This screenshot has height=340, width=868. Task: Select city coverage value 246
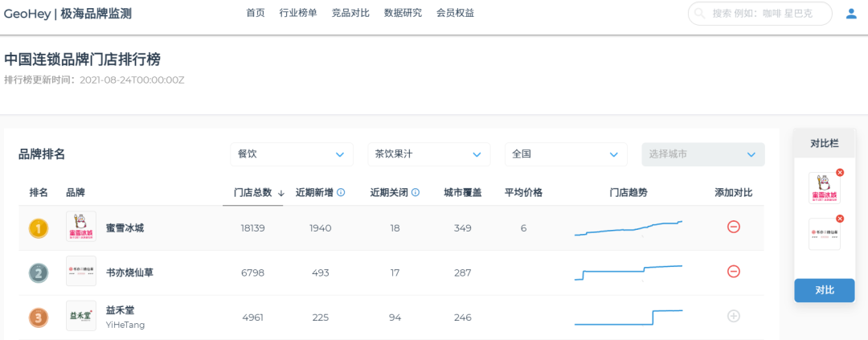coord(463,317)
